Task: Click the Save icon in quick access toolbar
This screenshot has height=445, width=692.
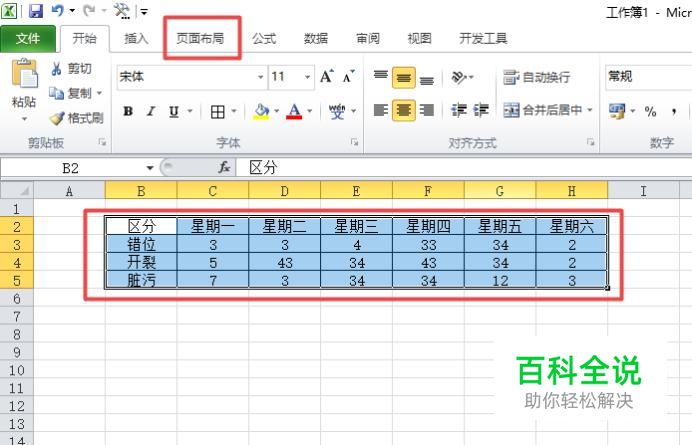Action: click(36, 11)
